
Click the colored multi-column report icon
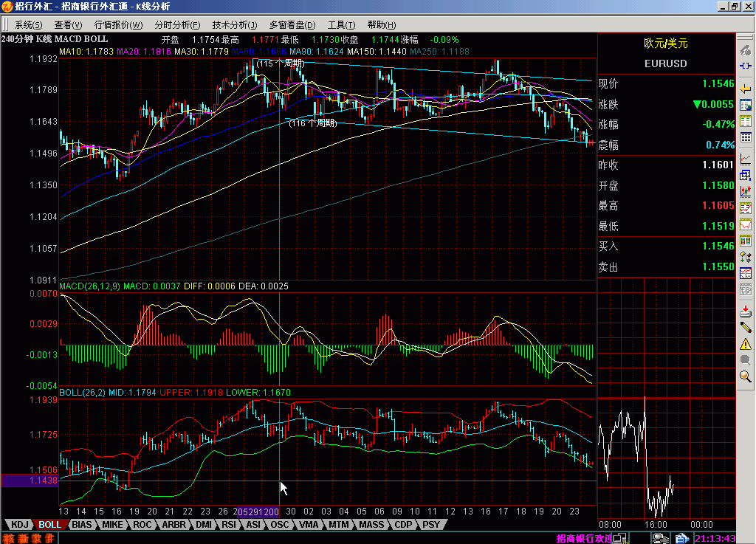(x=746, y=121)
